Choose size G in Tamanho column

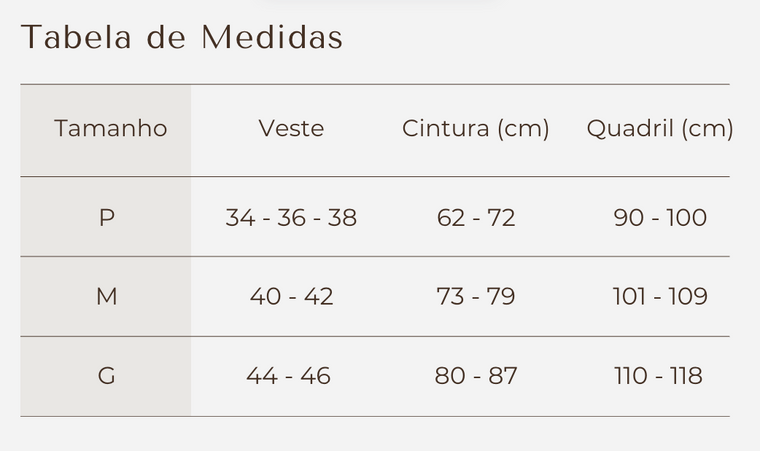tap(107, 376)
